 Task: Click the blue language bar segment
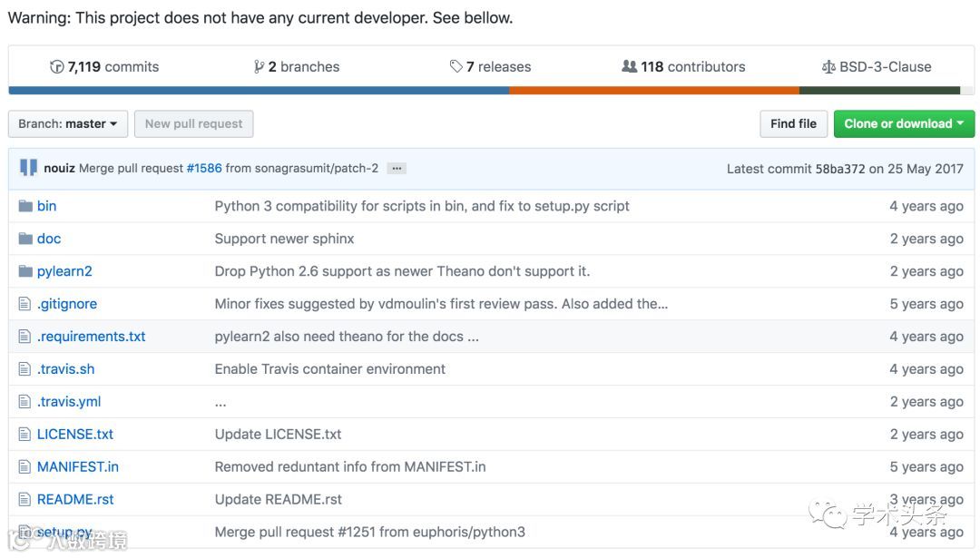[259, 91]
